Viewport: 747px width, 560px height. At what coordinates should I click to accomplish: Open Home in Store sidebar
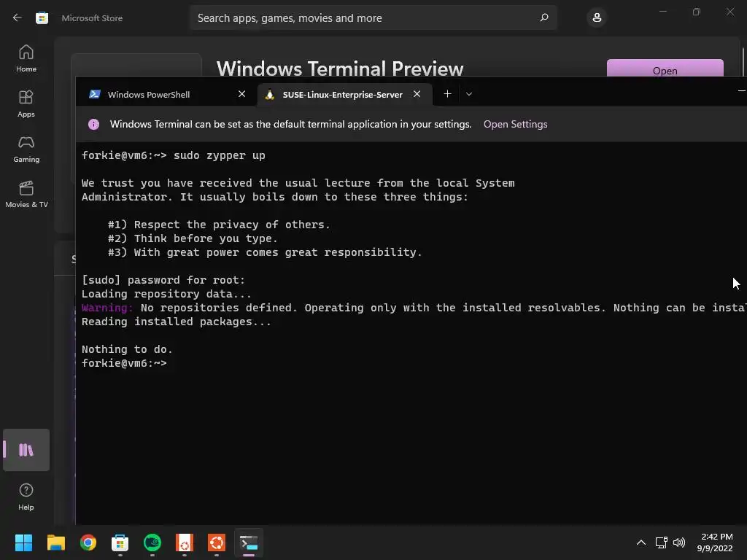(x=26, y=58)
